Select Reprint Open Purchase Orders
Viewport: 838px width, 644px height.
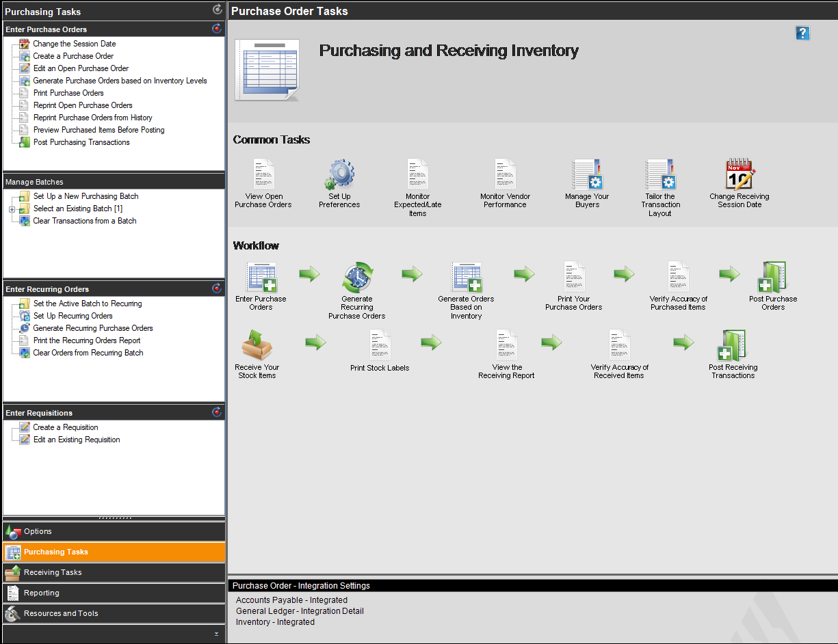(x=83, y=105)
